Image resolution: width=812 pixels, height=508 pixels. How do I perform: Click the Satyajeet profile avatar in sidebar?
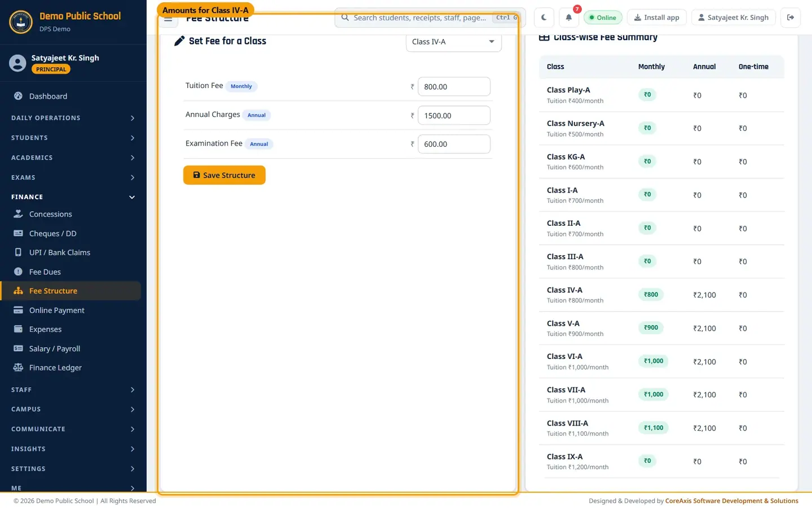click(x=17, y=63)
